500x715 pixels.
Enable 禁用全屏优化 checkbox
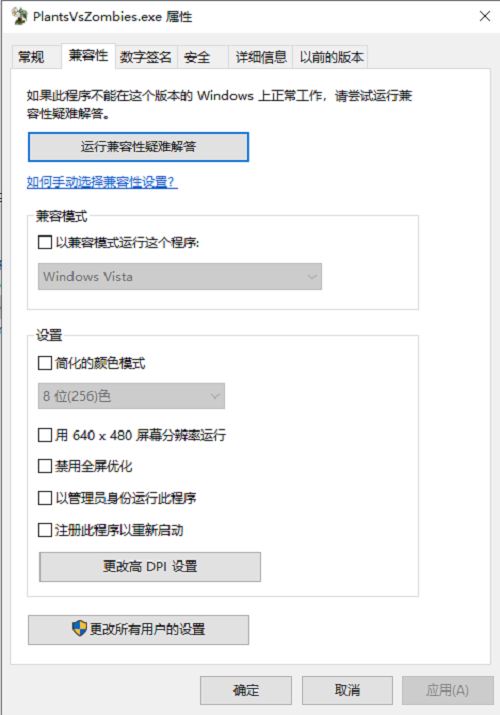click(45, 466)
